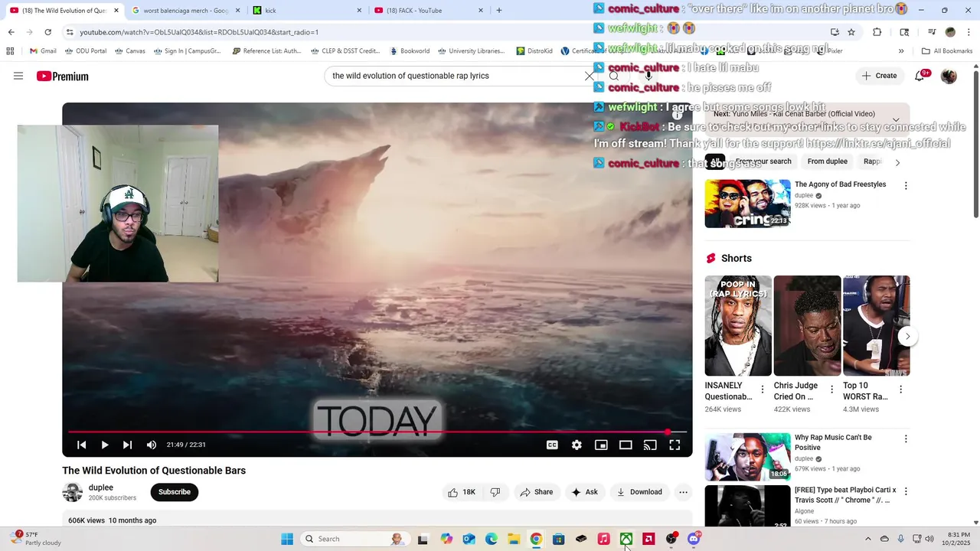The height and width of the screenshot is (551, 980).
Task: Share this video
Action: pyautogui.click(x=536, y=492)
